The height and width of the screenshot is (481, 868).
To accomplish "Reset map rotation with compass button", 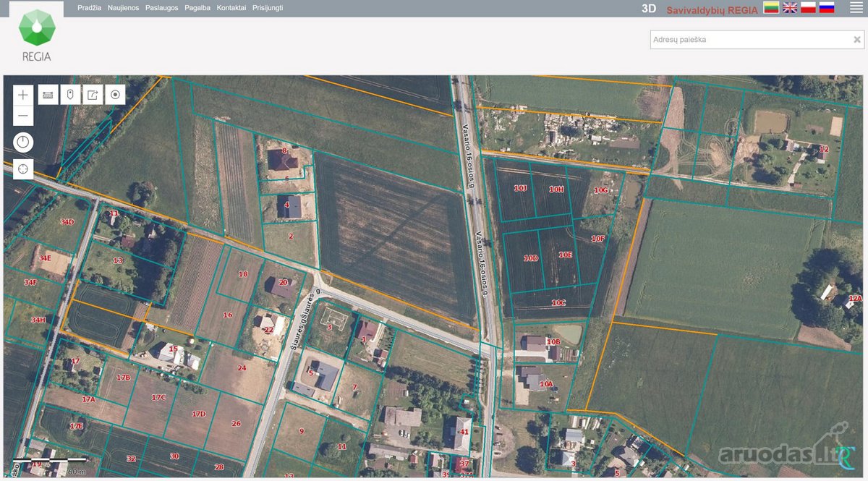I will click(23, 142).
